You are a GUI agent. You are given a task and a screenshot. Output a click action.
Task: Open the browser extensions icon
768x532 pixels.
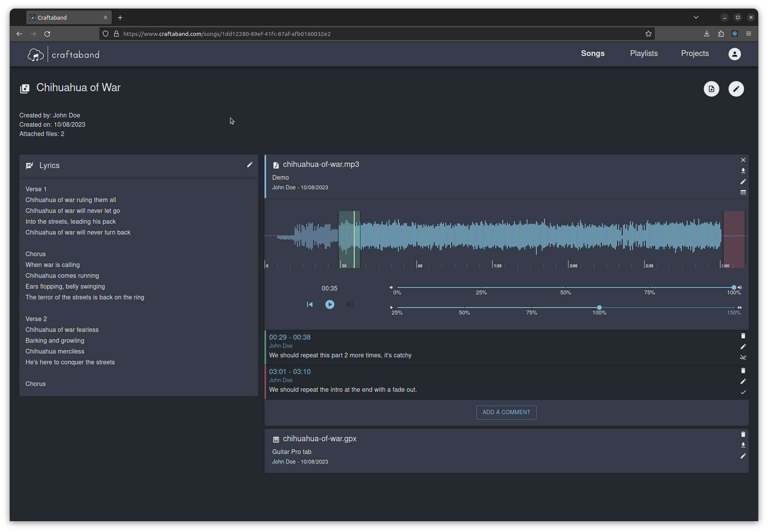(x=720, y=34)
